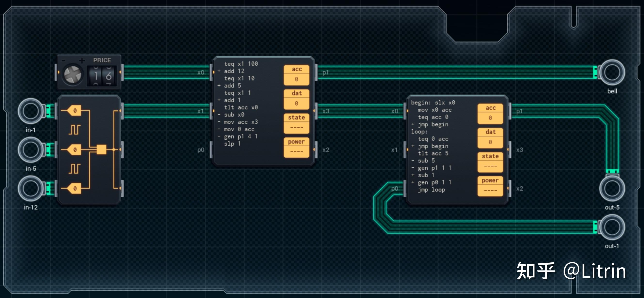
Task: Click the PRICE dial minus sign
Action: pyautogui.click(x=63, y=60)
